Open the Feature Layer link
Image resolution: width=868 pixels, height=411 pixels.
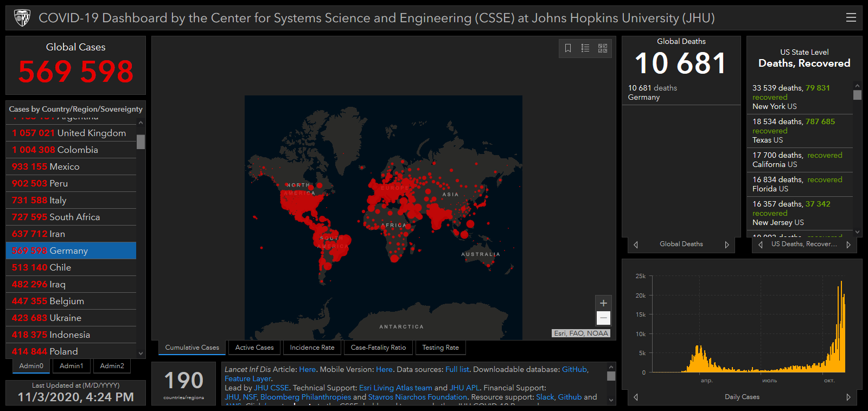247,378
